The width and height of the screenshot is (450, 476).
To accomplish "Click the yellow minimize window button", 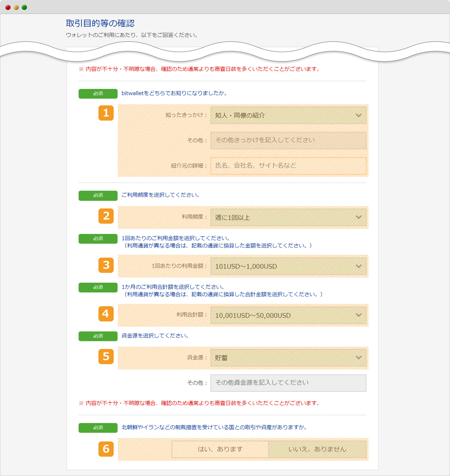I will 16,7.
